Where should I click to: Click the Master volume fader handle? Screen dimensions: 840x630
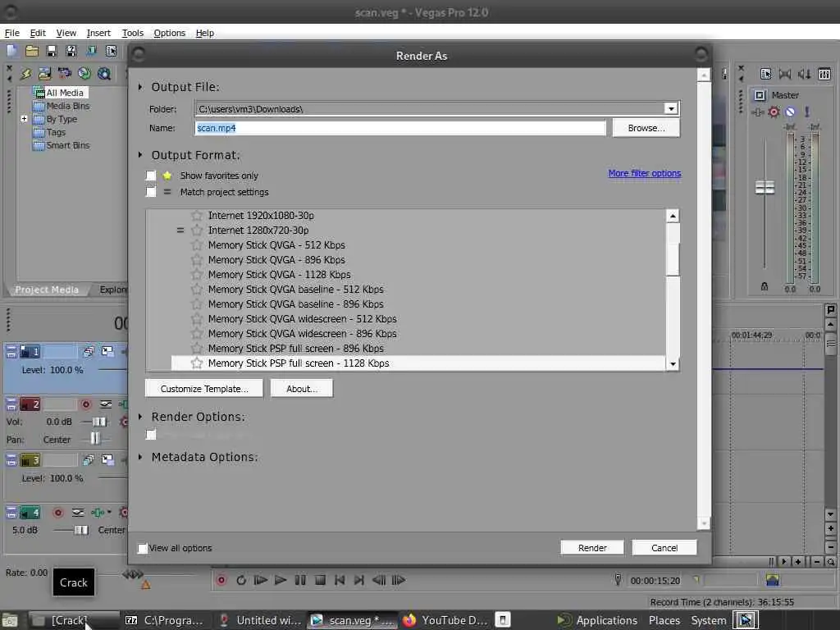point(765,187)
